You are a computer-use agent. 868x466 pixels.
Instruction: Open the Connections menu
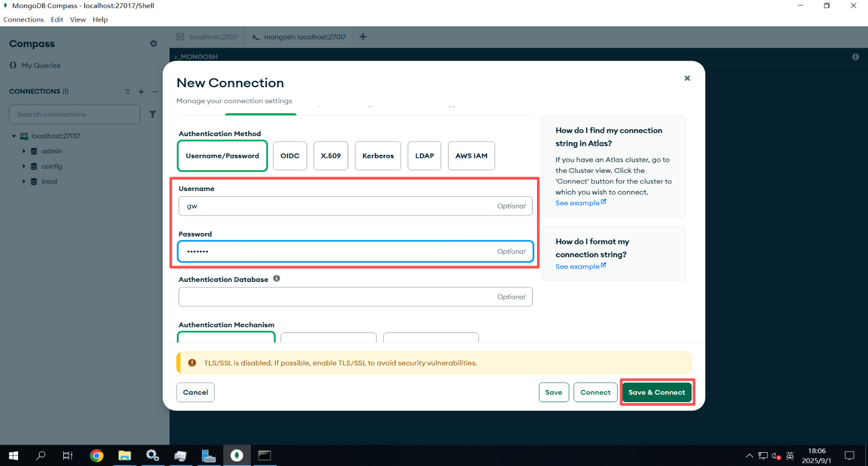click(23, 20)
